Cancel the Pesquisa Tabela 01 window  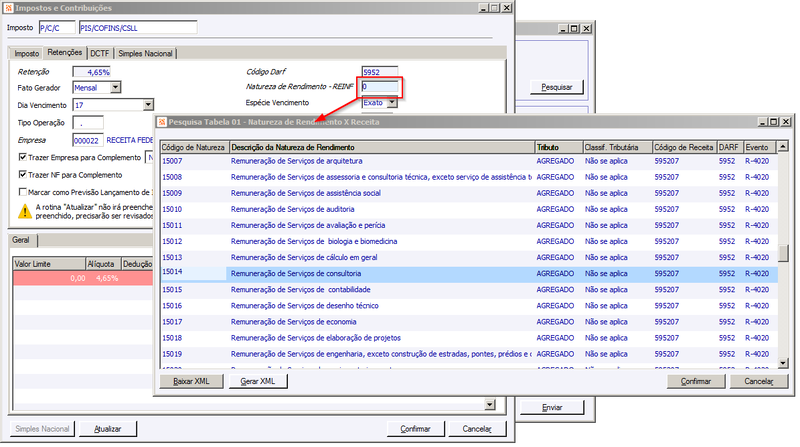759,381
